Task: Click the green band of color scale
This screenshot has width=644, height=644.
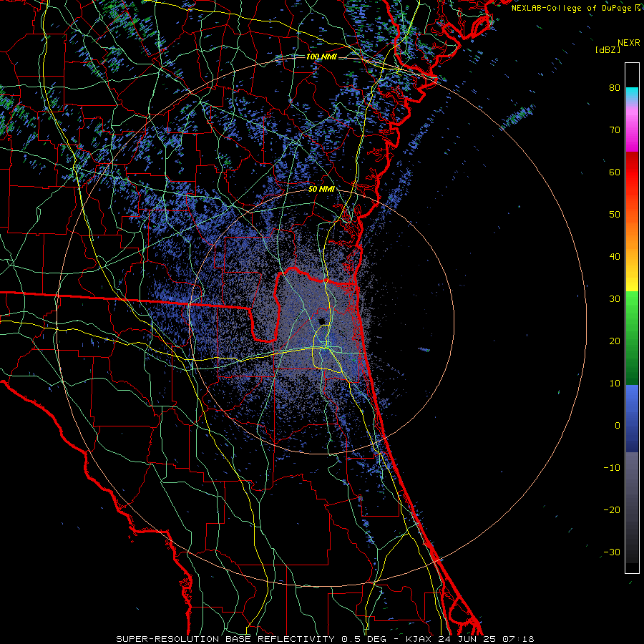Action: click(x=632, y=337)
